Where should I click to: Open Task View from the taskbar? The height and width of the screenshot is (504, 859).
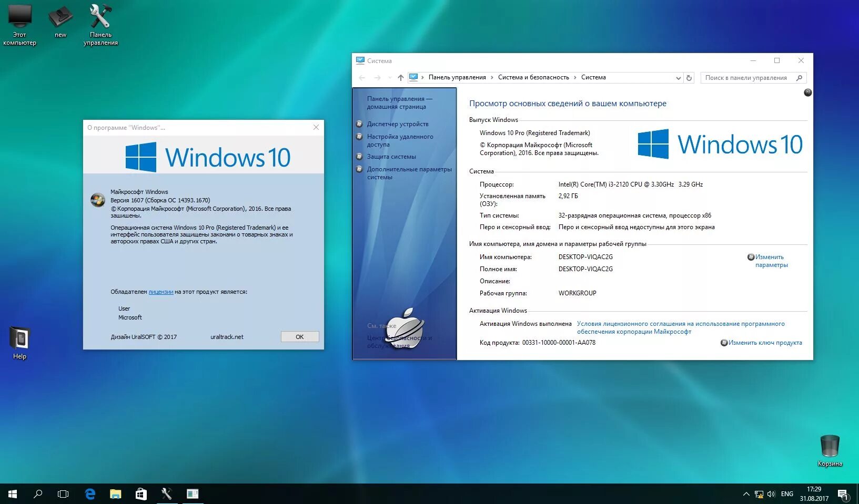coord(63,494)
